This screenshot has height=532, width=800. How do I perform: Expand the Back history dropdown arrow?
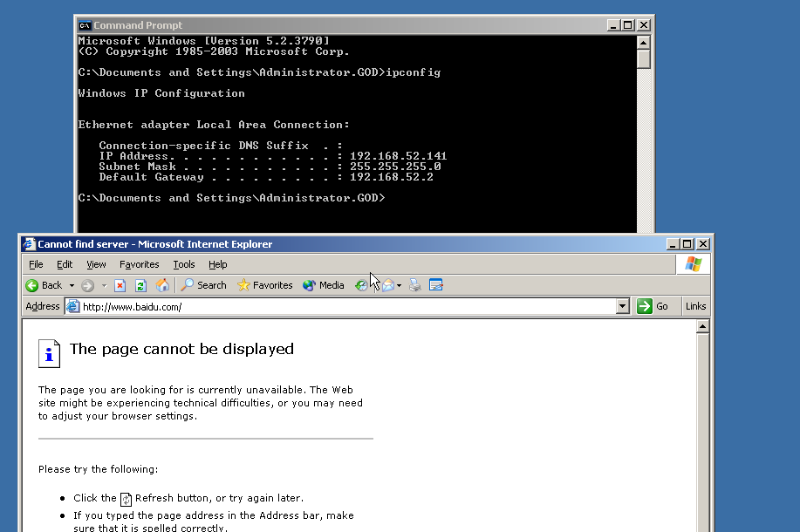point(72,285)
